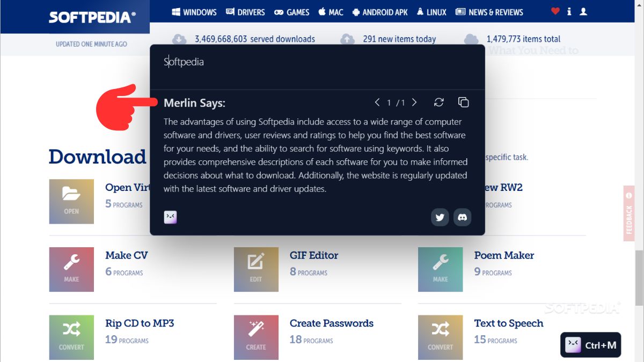644x362 pixels.
Task: Click the Merlin Says heading
Action: tap(194, 103)
